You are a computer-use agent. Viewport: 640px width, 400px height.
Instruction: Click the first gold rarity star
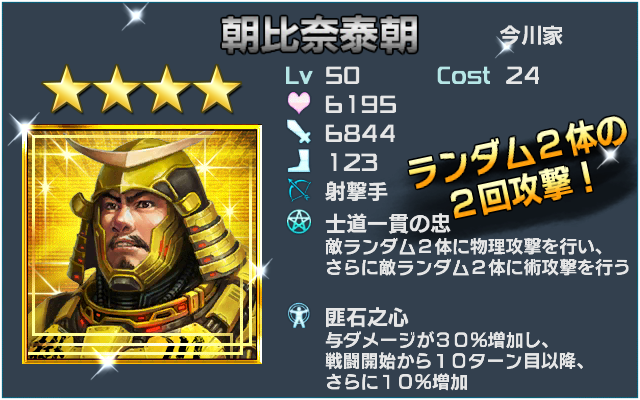click(67, 91)
